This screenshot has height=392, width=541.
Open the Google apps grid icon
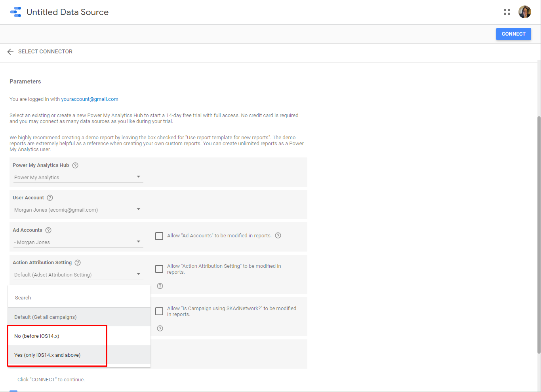[507, 12]
